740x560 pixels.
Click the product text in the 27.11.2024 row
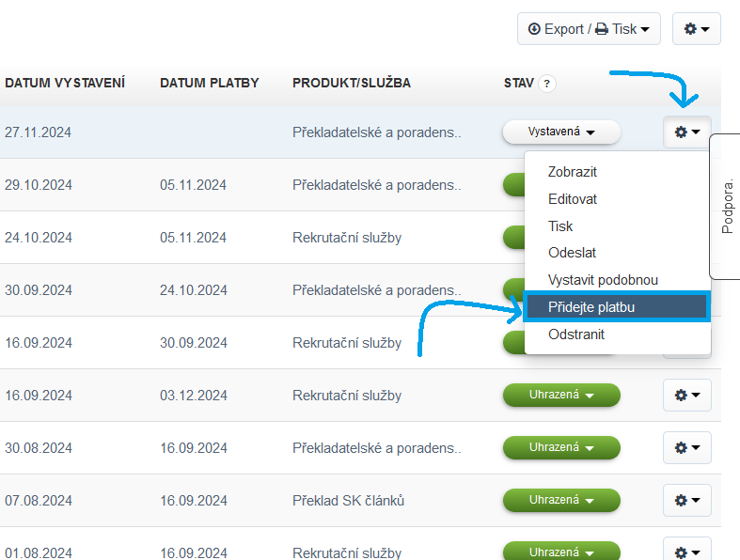[x=377, y=132]
